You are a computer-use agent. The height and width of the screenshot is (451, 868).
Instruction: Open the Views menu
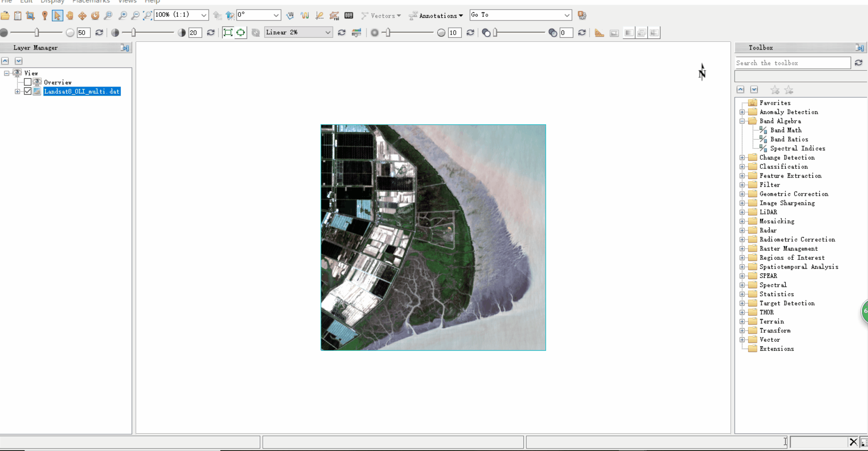pos(127,2)
